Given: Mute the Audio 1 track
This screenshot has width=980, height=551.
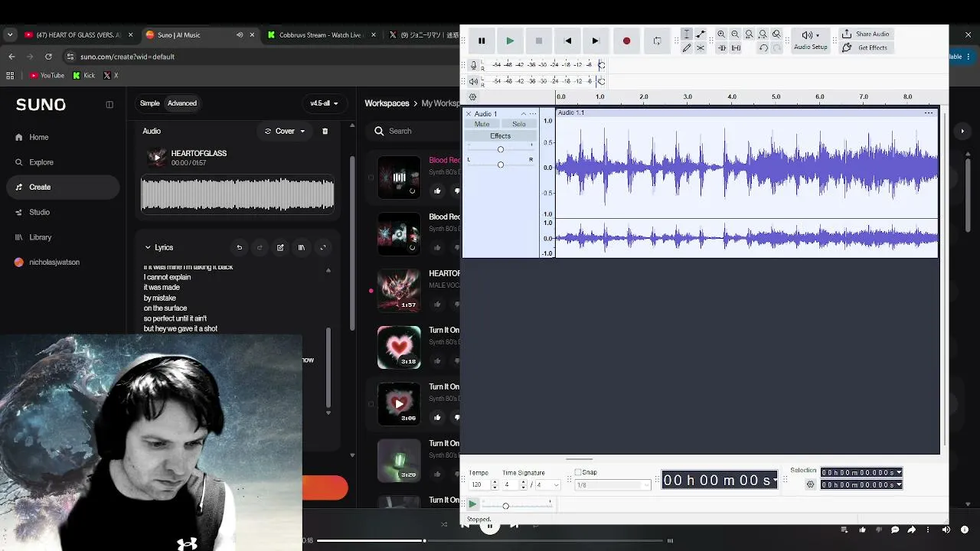Looking at the screenshot, I should click(482, 124).
